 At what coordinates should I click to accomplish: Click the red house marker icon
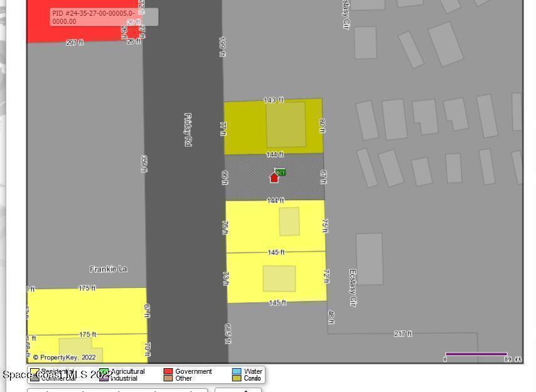(x=274, y=177)
